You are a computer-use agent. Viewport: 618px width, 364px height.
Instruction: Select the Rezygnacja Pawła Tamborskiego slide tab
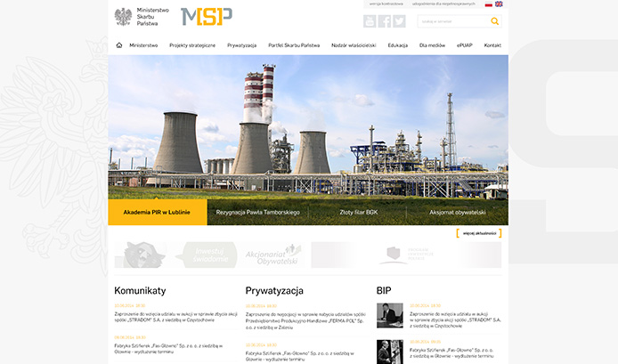pyautogui.click(x=257, y=212)
